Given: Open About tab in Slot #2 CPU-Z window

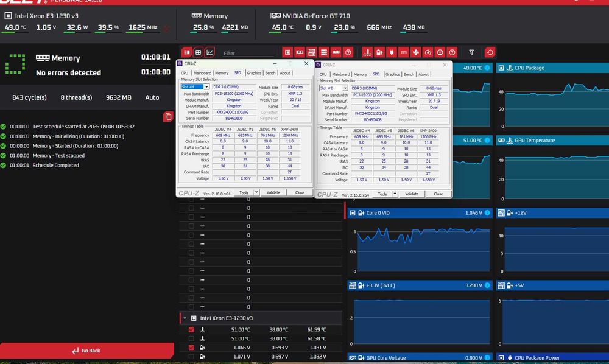Looking at the screenshot, I should point(424,74).
